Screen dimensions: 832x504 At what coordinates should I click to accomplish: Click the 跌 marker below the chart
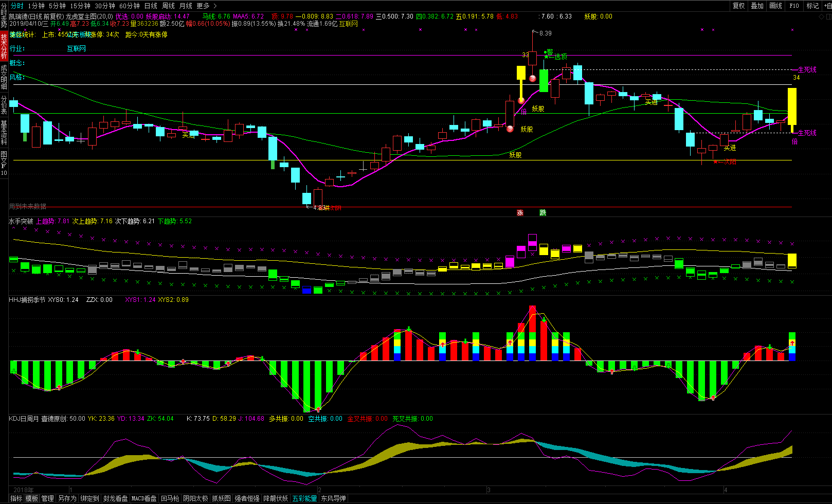(x=543, y=212)
